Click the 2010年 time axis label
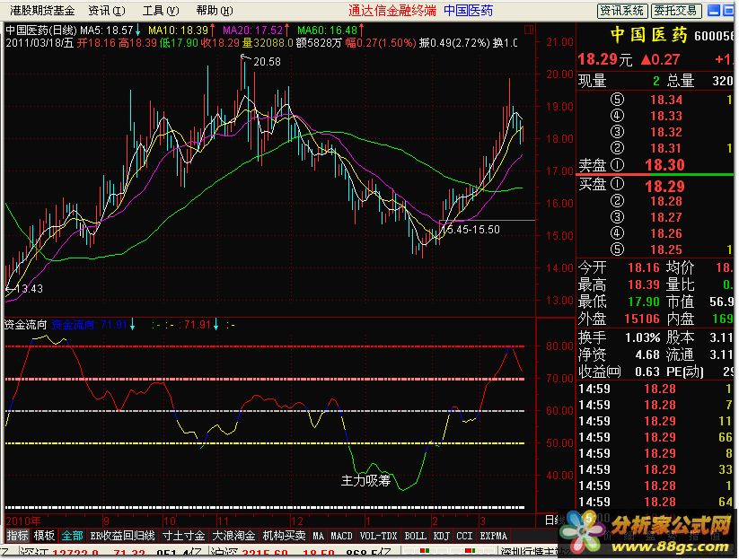 tap(23, 521)
